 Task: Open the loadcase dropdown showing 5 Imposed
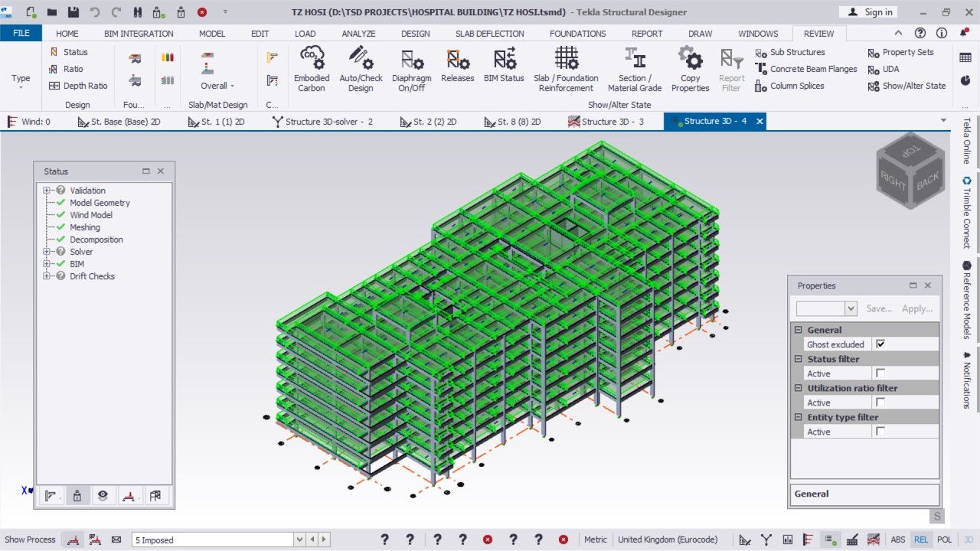pos(299,540)
